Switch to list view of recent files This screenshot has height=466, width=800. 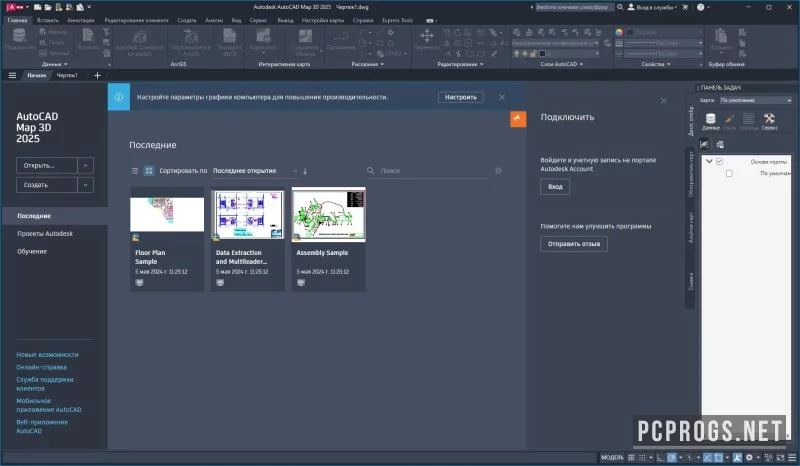pos(135,170)
